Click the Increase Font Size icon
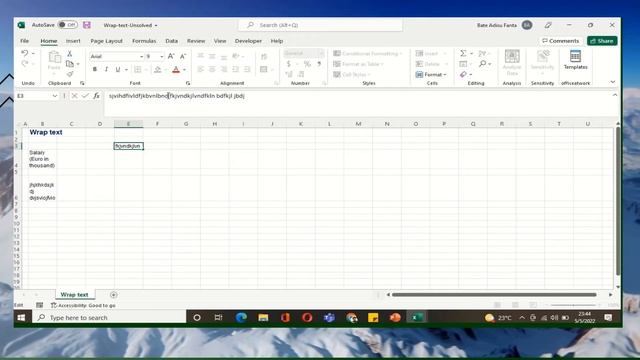640x360 pixels. click(x=171, y=56)
